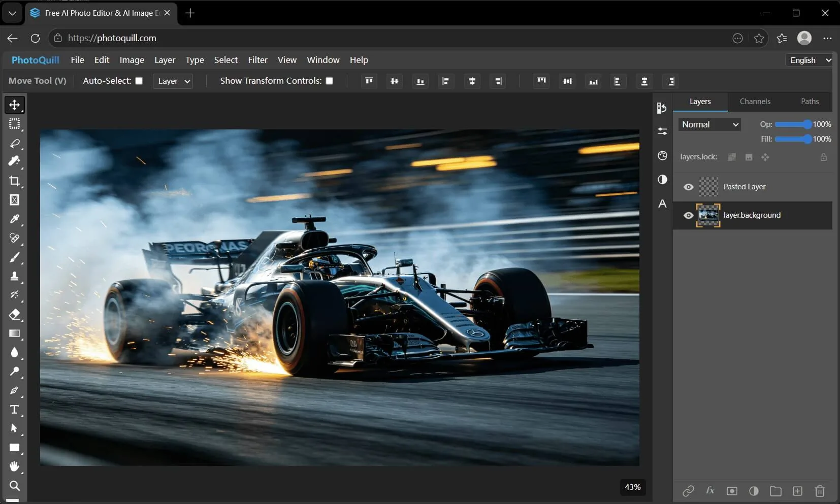This screenshot has width=840, height=504.
Task: Enable Show Transform Controls checkbox
Action: click(x=329, y=81)
